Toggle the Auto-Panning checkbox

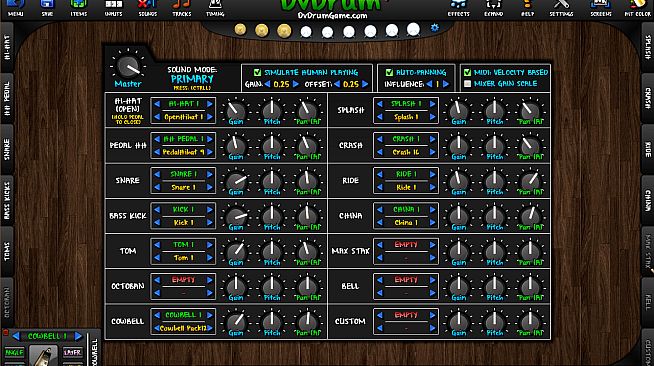[389, 73]
